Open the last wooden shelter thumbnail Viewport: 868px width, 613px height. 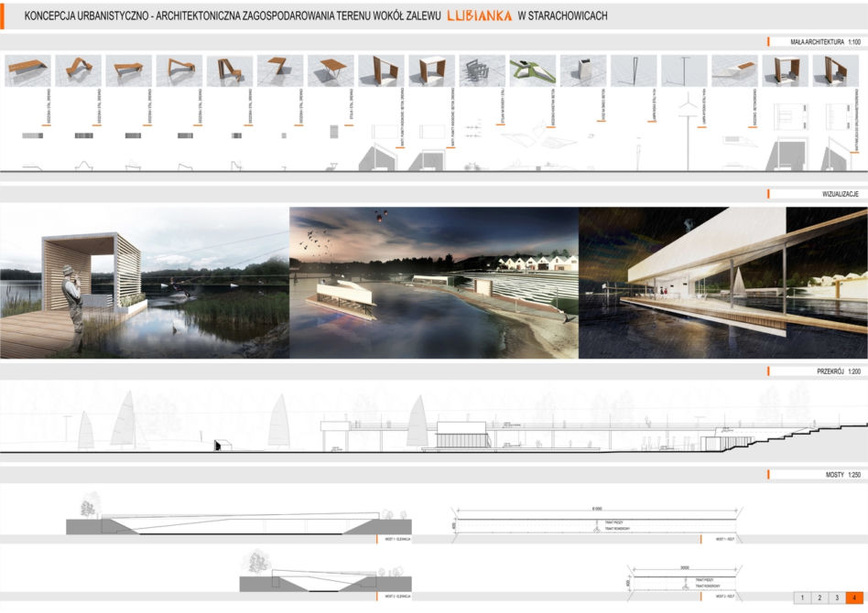coord(835,70)
